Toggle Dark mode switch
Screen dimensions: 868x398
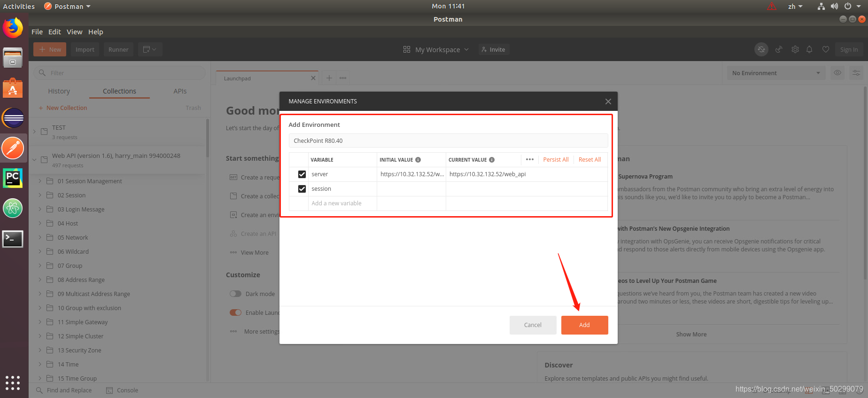pos(235,294)
